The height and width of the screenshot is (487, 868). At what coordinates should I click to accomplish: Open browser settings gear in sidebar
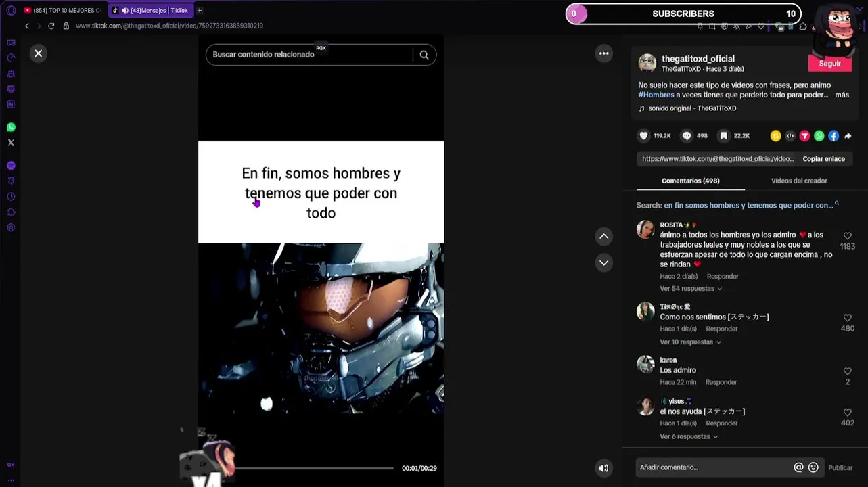pyautogui.click(x=11, y=227)
